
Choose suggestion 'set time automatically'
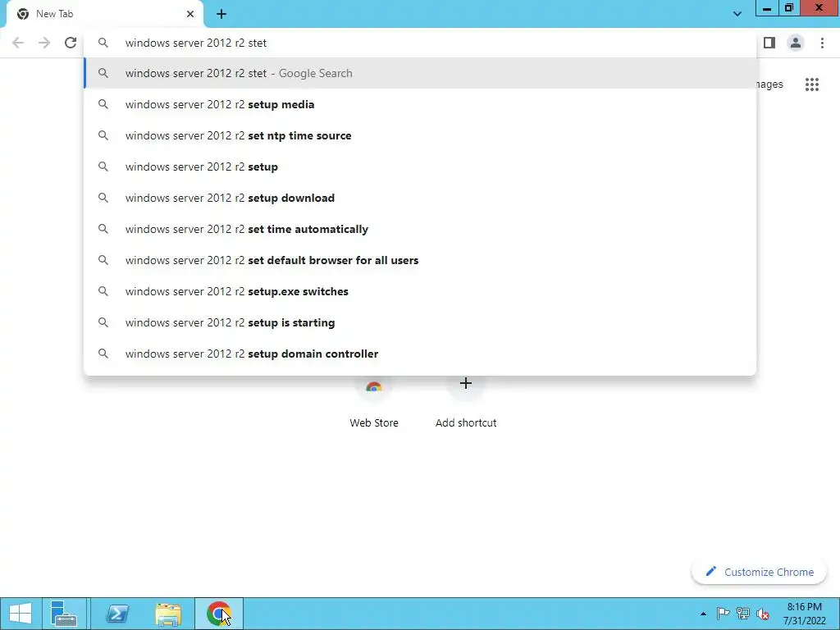[x=420, y=229]
